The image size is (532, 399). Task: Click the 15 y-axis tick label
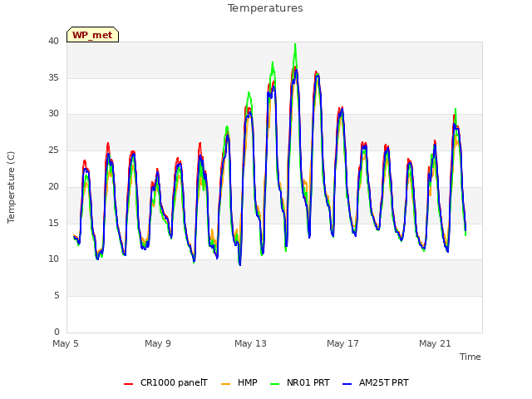pos(53,223)
